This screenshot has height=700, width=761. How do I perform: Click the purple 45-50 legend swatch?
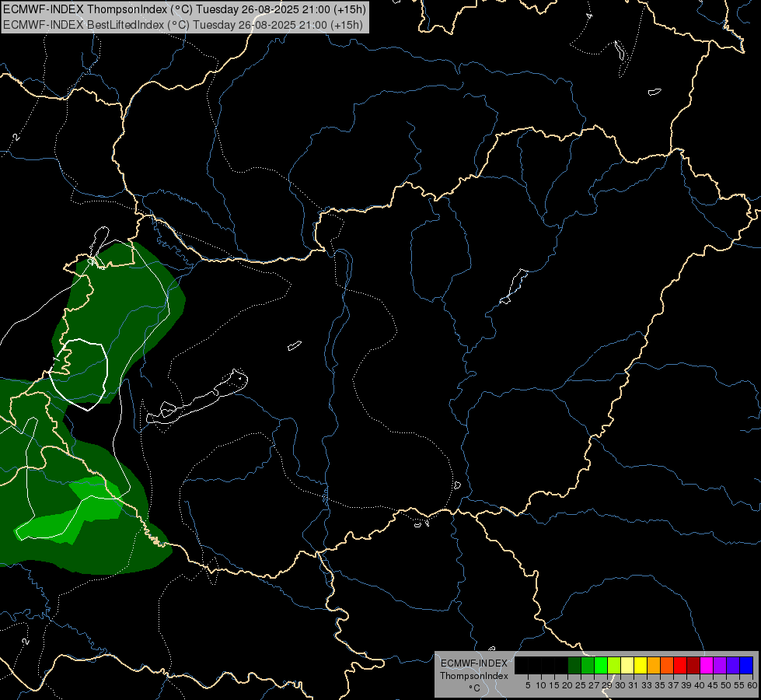720,665
